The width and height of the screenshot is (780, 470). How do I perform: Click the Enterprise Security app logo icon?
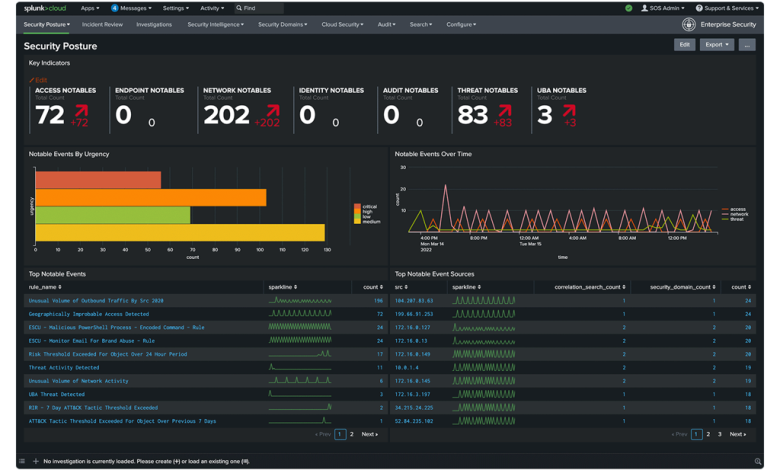[x=688, y=24]
